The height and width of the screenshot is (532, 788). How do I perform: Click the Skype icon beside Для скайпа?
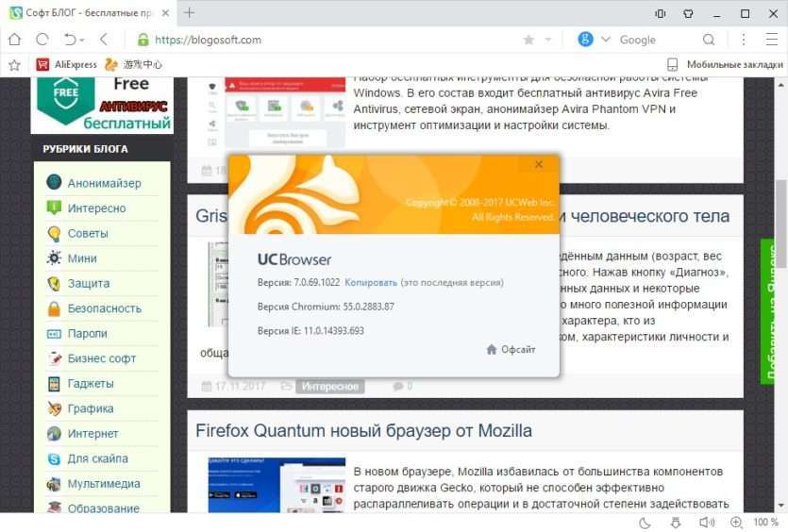coord(54,458)
